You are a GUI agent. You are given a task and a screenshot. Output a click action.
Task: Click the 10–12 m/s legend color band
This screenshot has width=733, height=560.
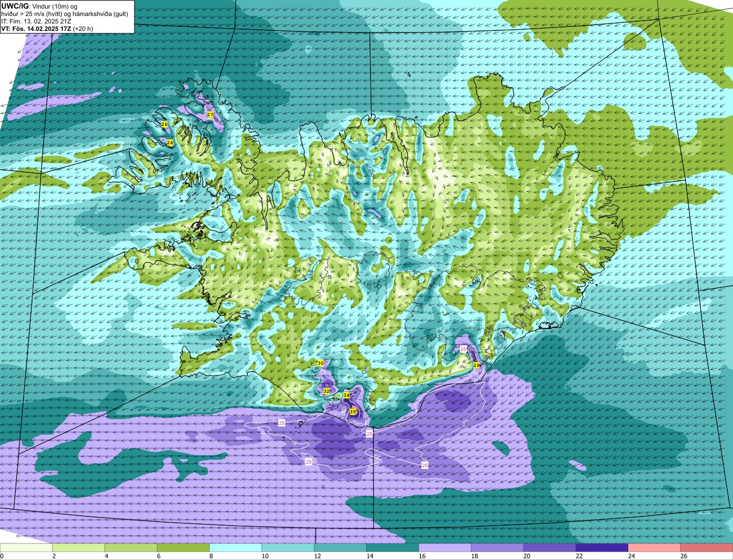click(288, 547)
